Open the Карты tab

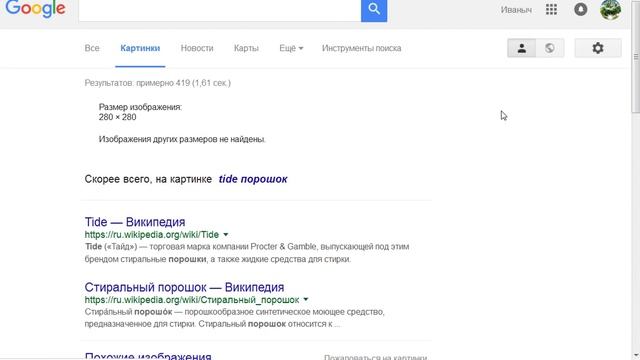click(246, 48)
